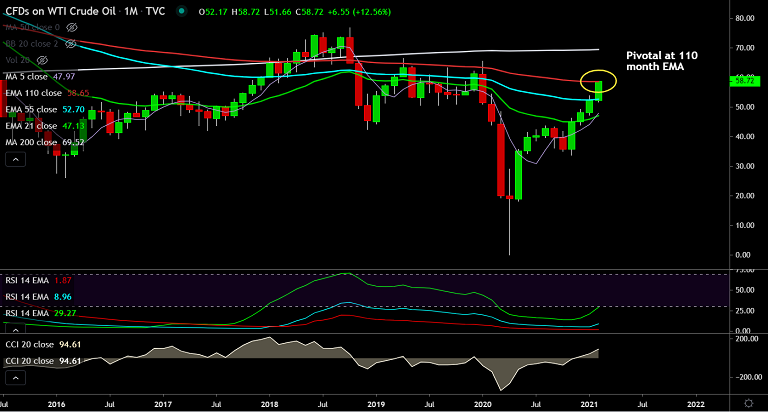The height and width of the screenshot is (412, 768).
Task: Collapse the main chart indicator legend
Action: click(15, 160)
